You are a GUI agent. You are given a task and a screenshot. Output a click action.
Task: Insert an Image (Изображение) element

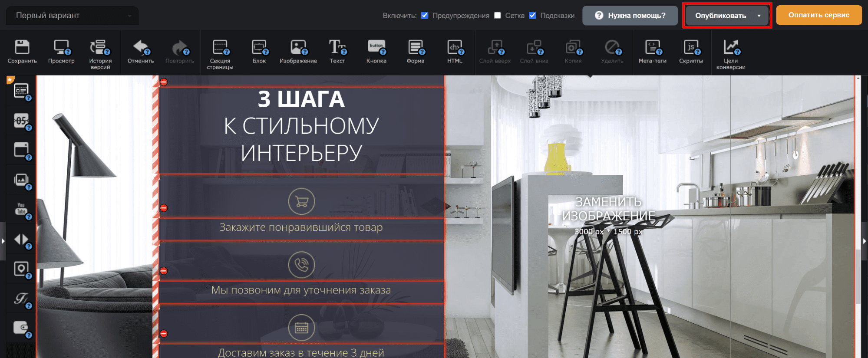click(x=298, y=51)
